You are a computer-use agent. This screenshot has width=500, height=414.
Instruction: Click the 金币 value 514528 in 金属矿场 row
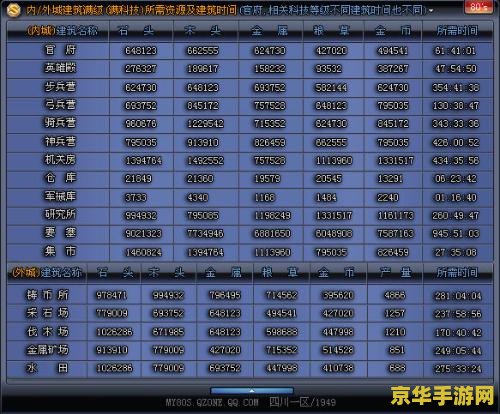338,350
